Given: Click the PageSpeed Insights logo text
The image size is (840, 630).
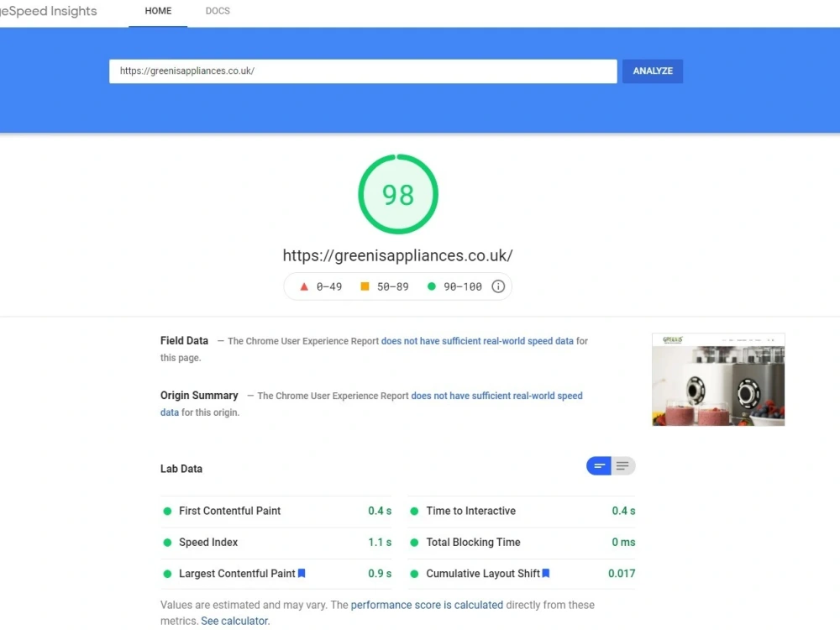Looking at the screenshot, I should point(48,11).
